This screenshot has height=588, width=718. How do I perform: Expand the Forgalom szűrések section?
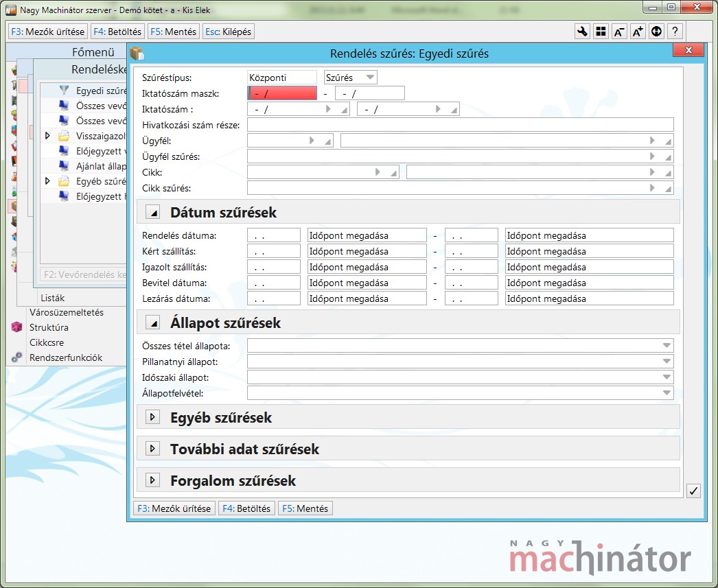[152, 480]
